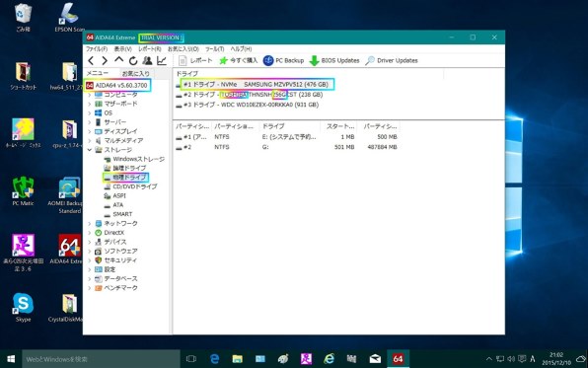Open the user manage icon in toolbar
Image resolution: width=588 pixels, height=368 pixels.
(147, 60)
